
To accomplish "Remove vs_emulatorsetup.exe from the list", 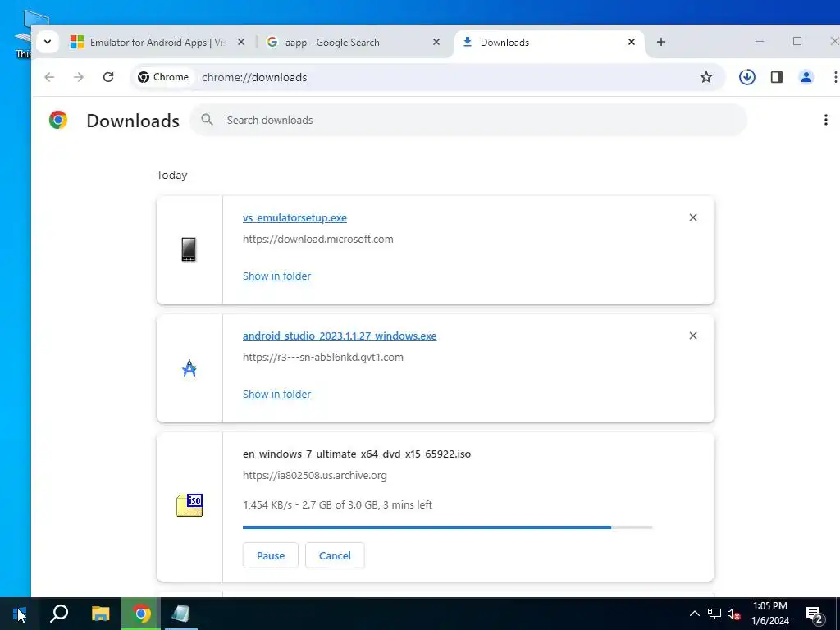I will (692, 217).
